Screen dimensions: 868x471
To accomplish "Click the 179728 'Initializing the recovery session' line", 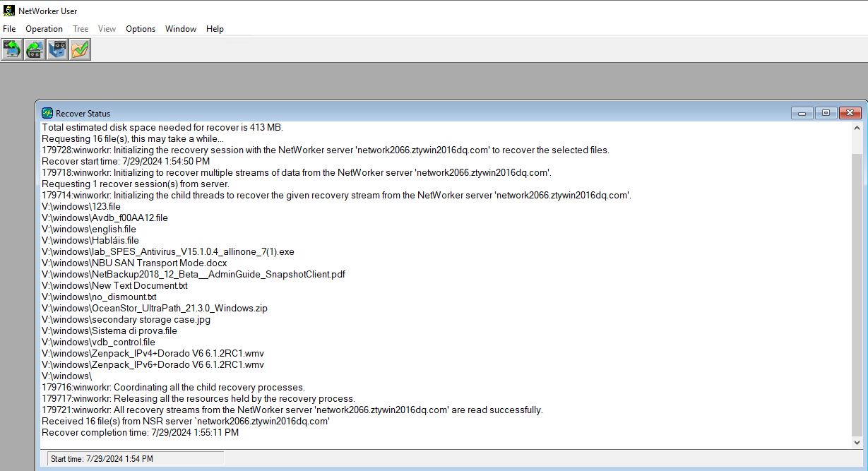I will (326, 150).
